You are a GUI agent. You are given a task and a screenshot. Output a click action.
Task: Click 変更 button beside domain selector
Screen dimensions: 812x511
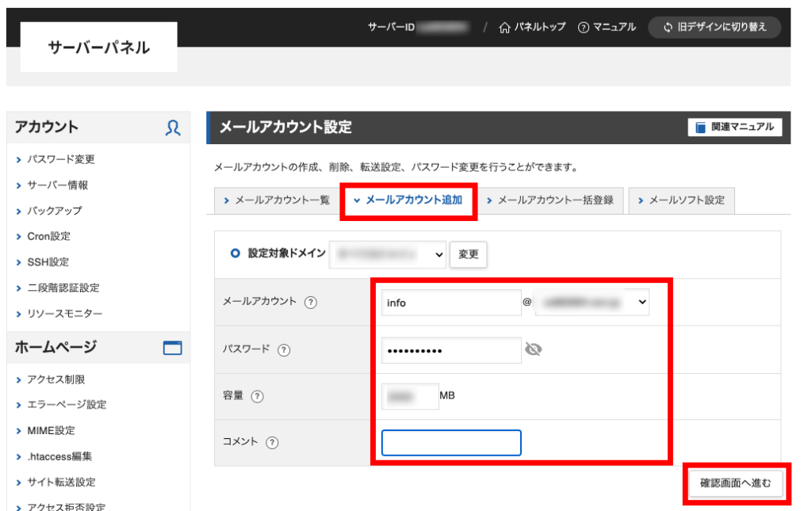coord(468,254)
